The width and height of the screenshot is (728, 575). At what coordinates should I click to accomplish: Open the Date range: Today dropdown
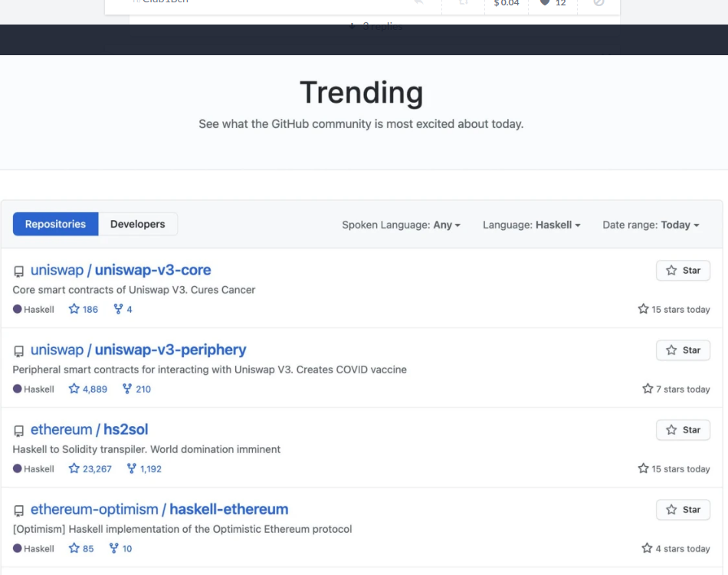651,225
